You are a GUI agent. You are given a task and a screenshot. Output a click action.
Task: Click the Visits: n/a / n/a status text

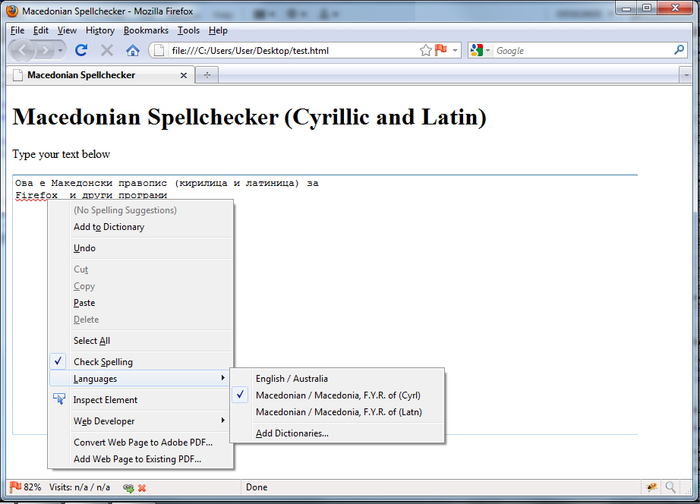click(x=79, y=487)
